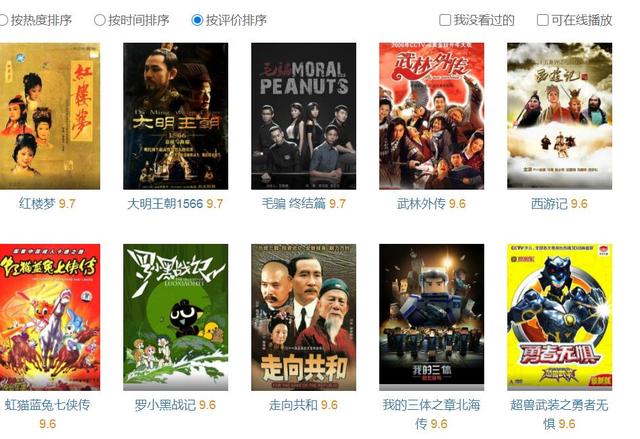Open the 虹猫蓝兔七侠传 poster
The height and width of the screenshot is (439, 640).
[50, 317]
